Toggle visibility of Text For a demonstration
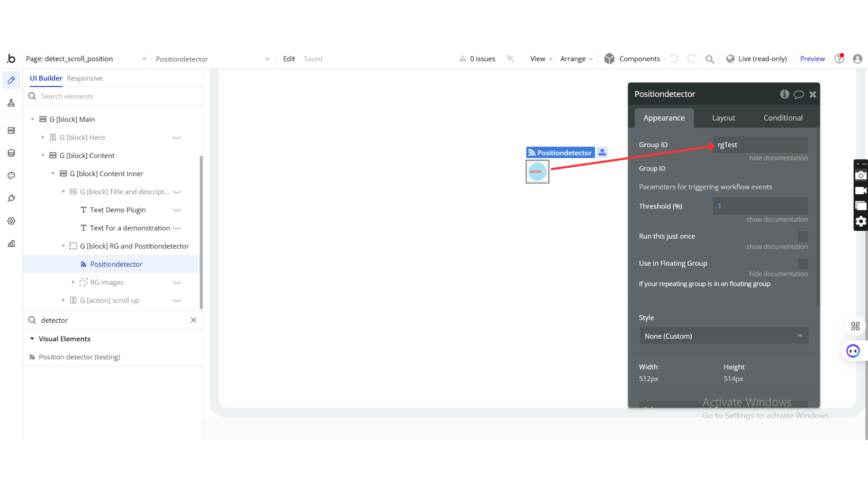Image resolution: width=868 pixels, height=489 pixels. (177, 228)
